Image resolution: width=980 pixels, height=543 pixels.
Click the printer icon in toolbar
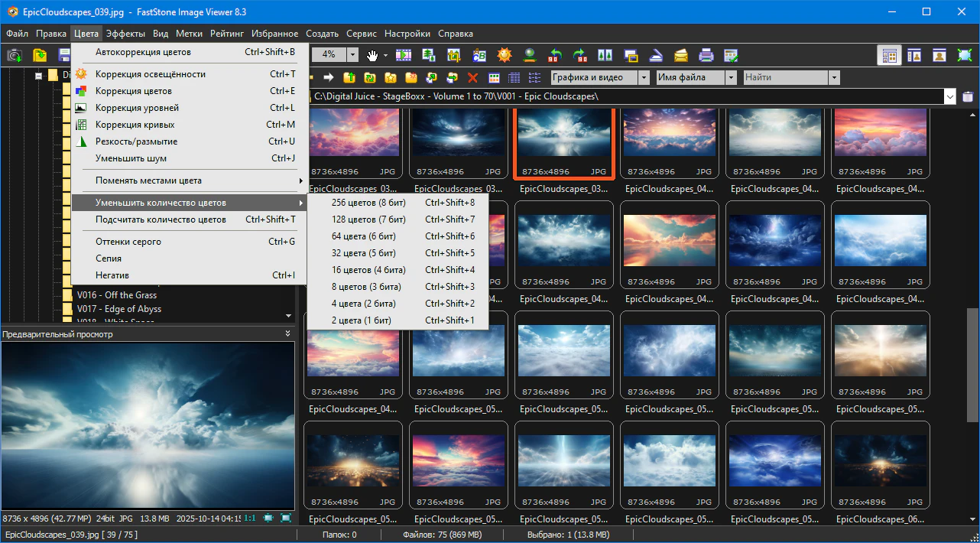pos(706,55)
